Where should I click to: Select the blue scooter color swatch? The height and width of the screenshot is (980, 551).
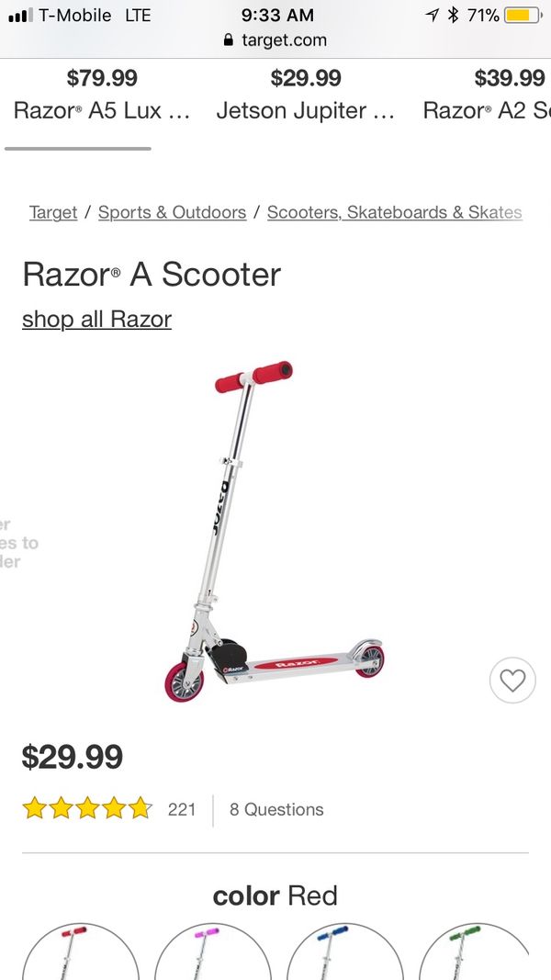(x=345, y=952)
